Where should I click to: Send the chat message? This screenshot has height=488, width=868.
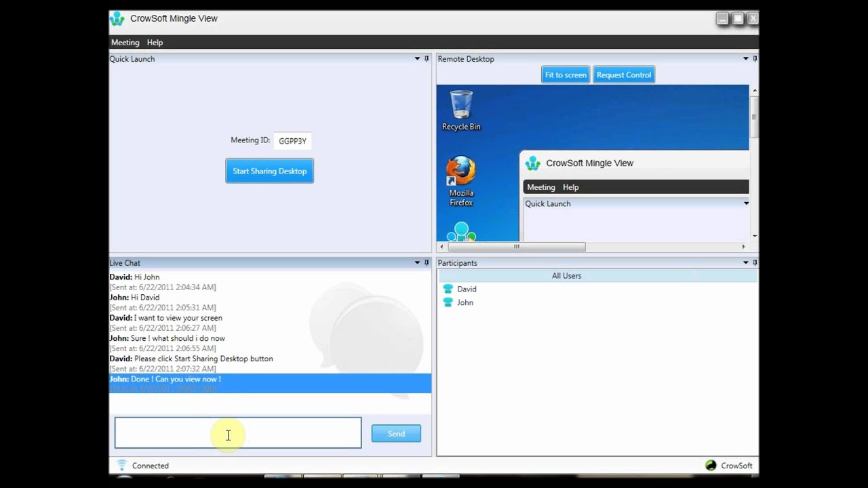point(396,434)
